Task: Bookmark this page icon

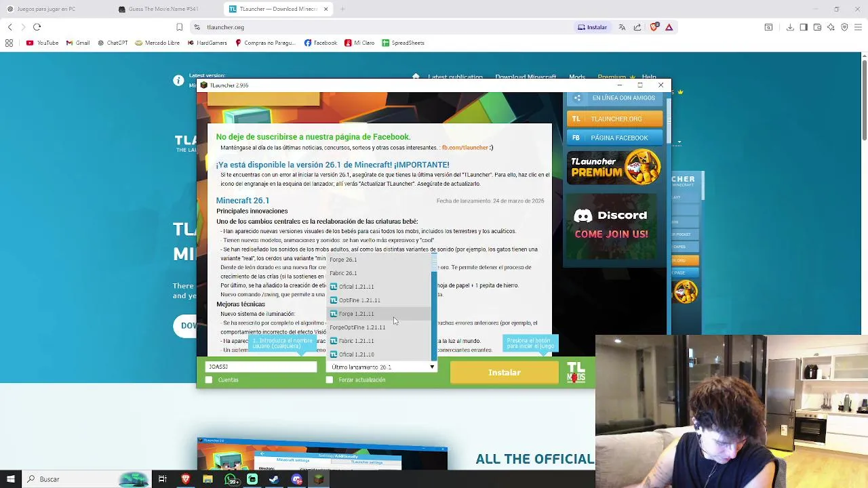Action: [179, 27]
